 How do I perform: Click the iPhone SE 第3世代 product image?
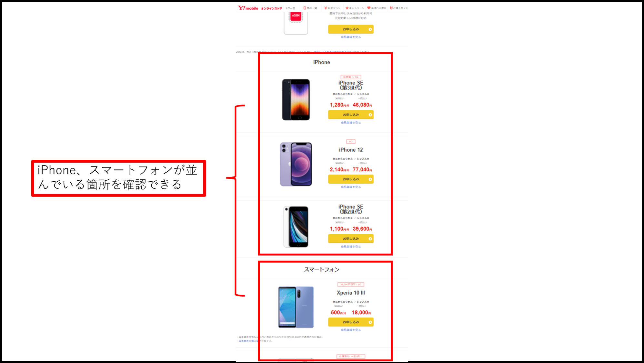point(296,100)
